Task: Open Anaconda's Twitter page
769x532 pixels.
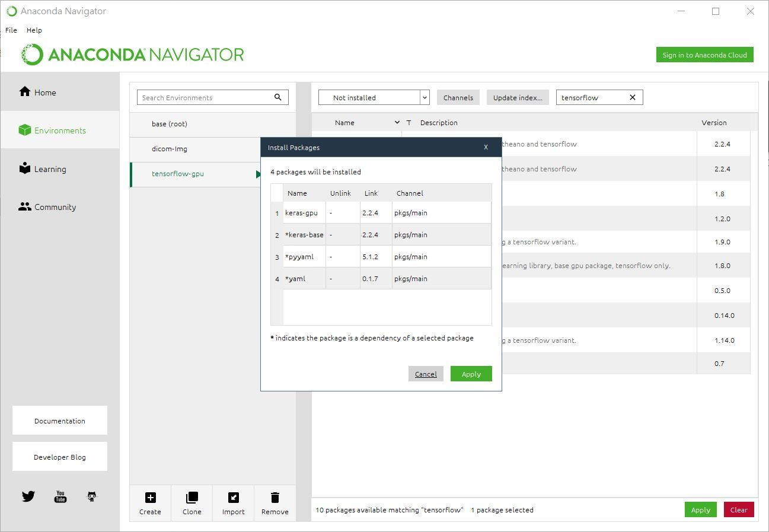Action: point(28,496)
